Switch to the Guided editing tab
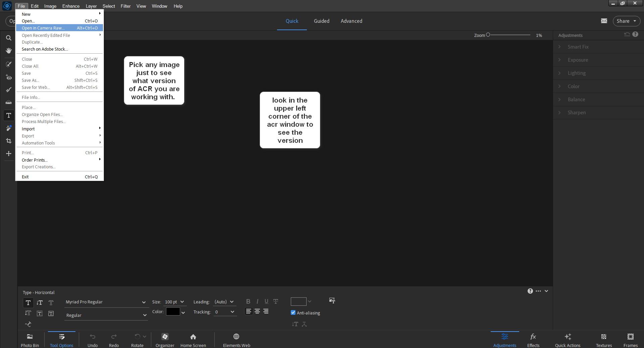The width and height of the screenshot is (644, 348). [x=321, y=21]
